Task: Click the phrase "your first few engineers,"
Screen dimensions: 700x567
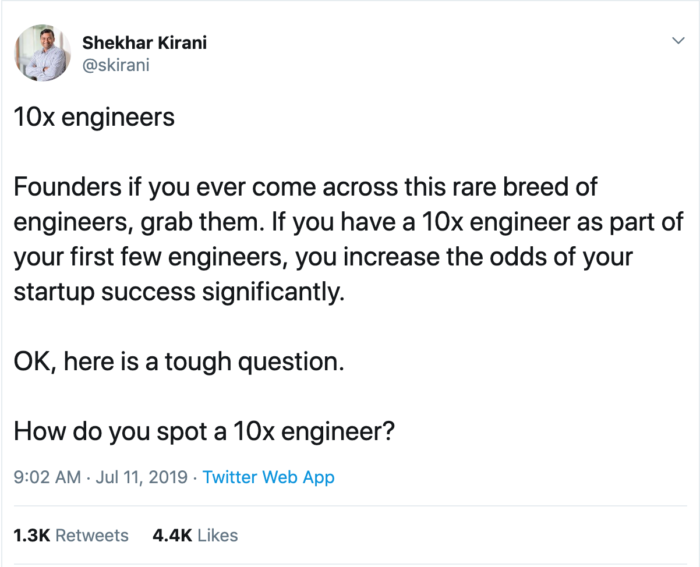Action: [x=150, y=257]
